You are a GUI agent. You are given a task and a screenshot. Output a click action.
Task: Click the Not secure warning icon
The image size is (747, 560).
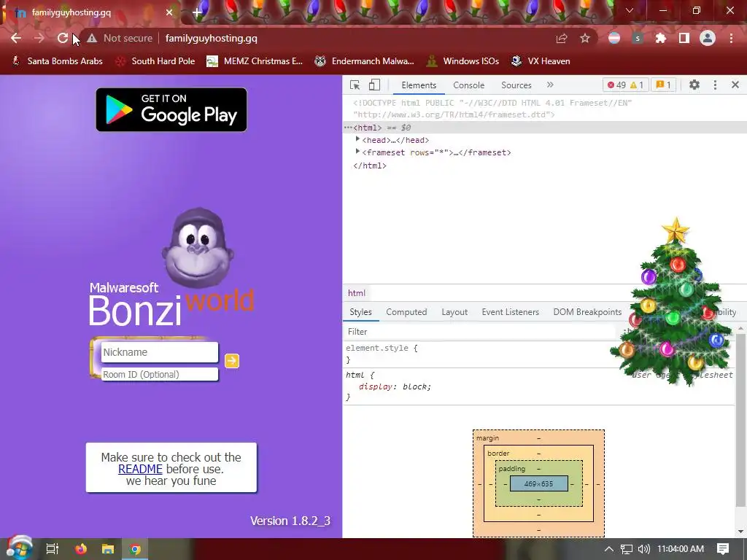coord(92,38)
